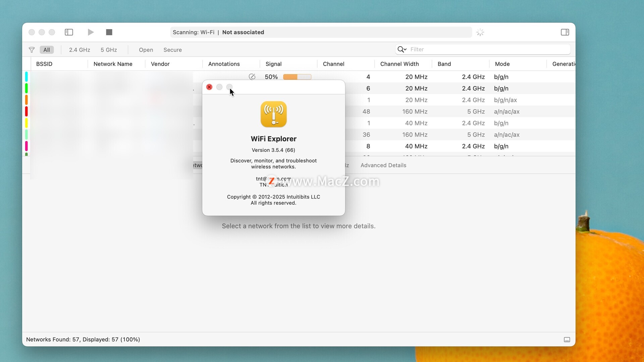Toggle the left sidebar panel icon
644x362 pixels.
[69, 32]
